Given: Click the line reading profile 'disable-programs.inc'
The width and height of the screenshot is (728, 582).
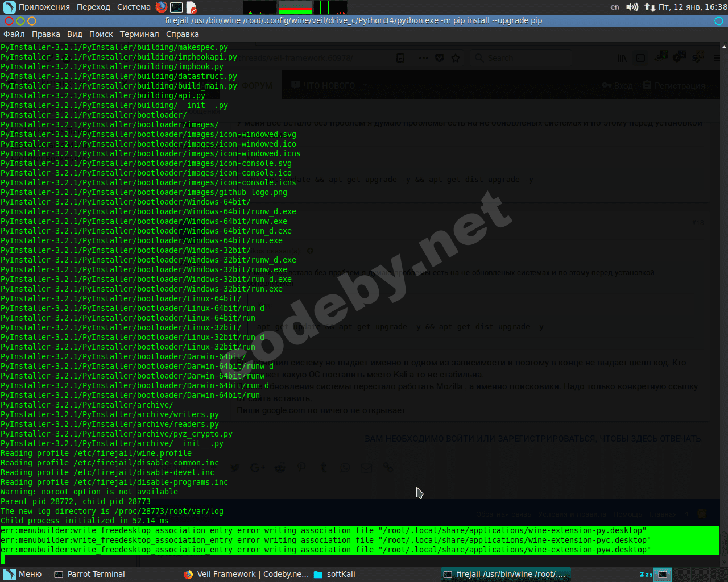Looking at the screenshot, I should tap(114, 483).
